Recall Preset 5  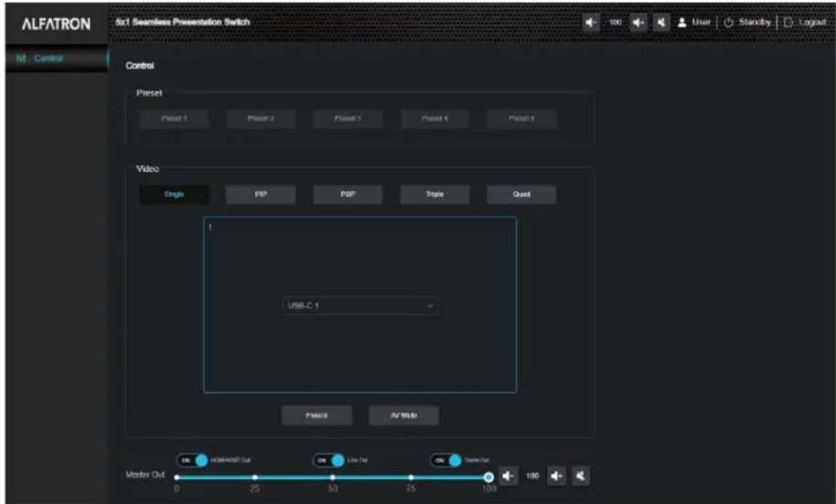point(521,119)
